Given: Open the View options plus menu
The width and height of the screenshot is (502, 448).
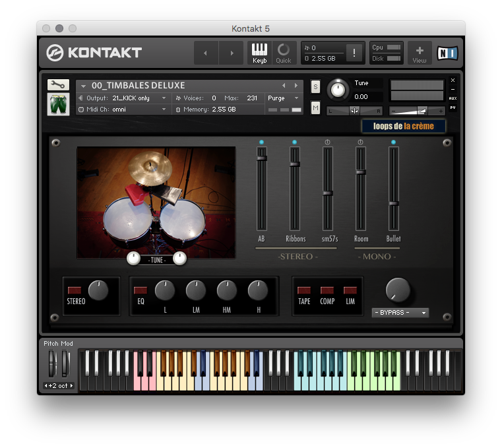Looking at the screenshot, I should click(420, 53).
